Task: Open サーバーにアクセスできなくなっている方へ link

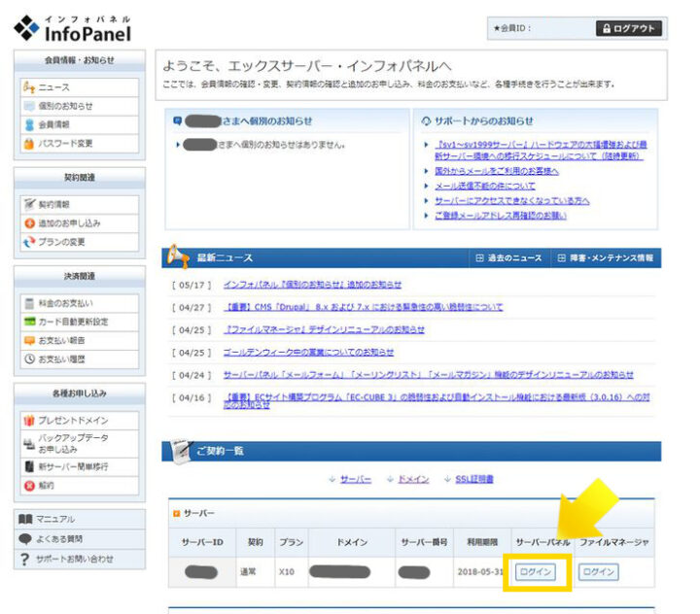Action: [512, 201]
